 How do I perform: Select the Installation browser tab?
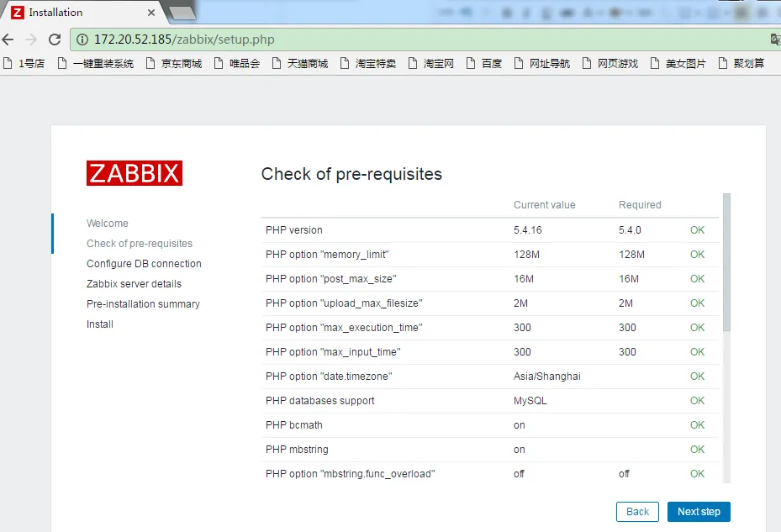pyautogui.click(x=84, y=13)
